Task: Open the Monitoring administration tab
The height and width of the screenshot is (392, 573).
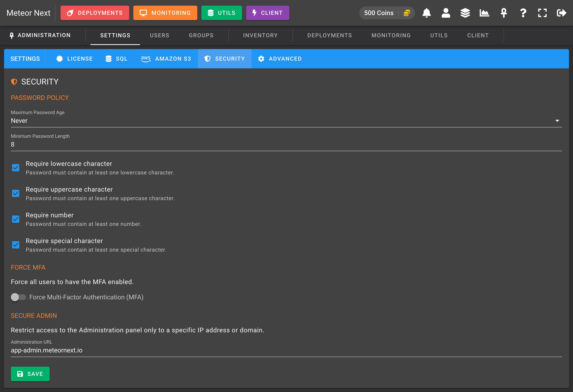Action: 391,35
